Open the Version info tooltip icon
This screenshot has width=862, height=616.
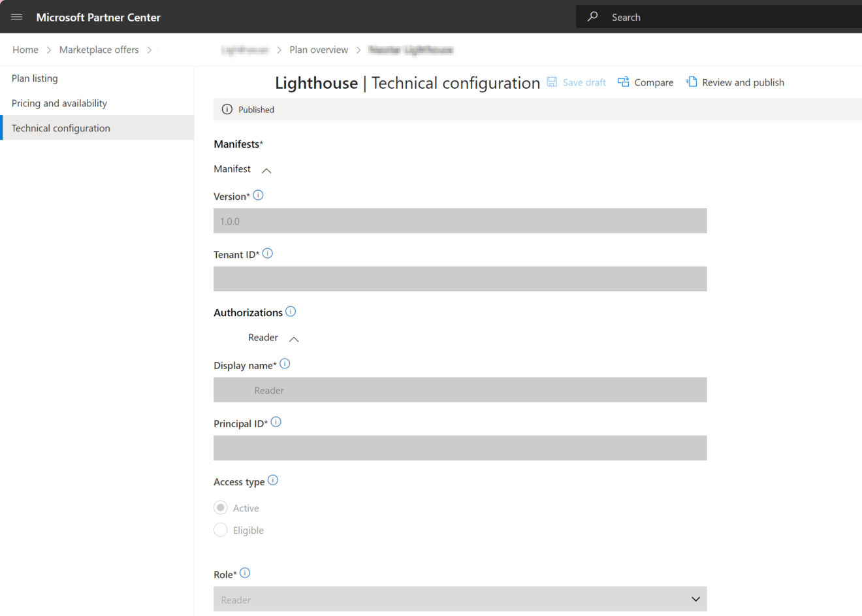point(258,194)
